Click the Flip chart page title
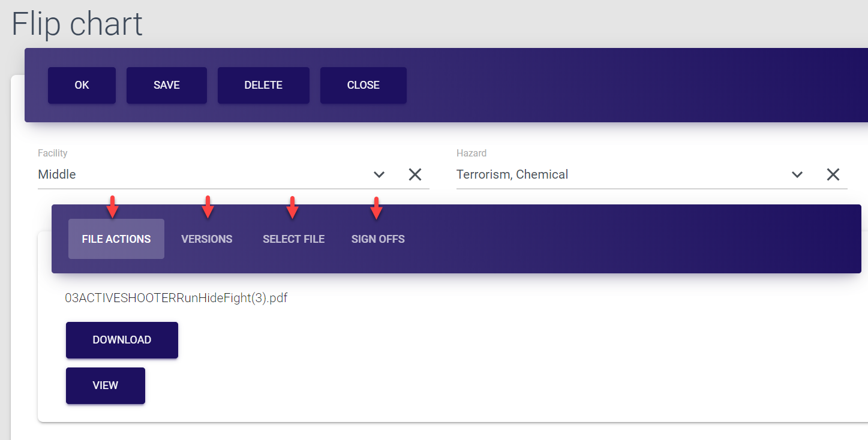The height and width of the screenshot is (440, 868). click(x=77, y=24)
